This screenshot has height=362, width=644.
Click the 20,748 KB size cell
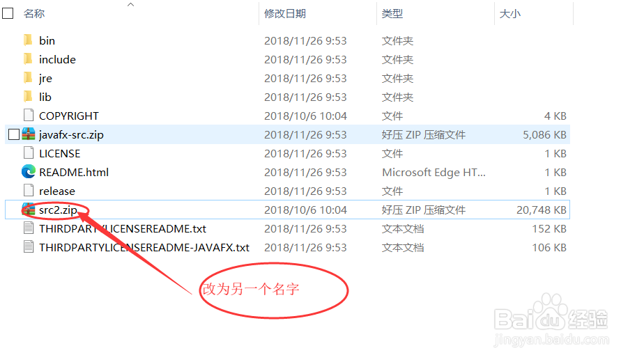542,210
